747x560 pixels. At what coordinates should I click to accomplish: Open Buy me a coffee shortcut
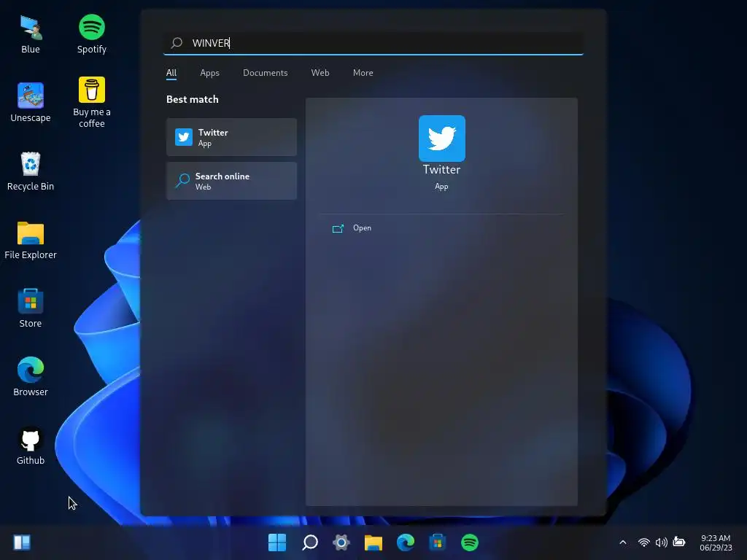click(91, 102)
